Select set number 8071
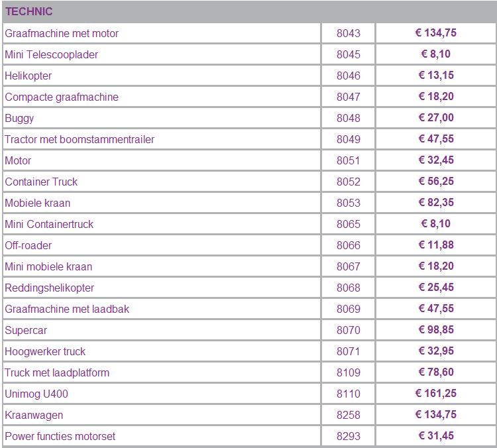 point(349,352)
